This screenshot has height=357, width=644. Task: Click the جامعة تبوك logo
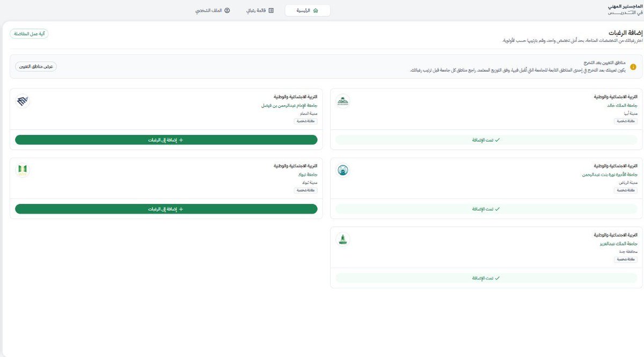tap(23, 170)
